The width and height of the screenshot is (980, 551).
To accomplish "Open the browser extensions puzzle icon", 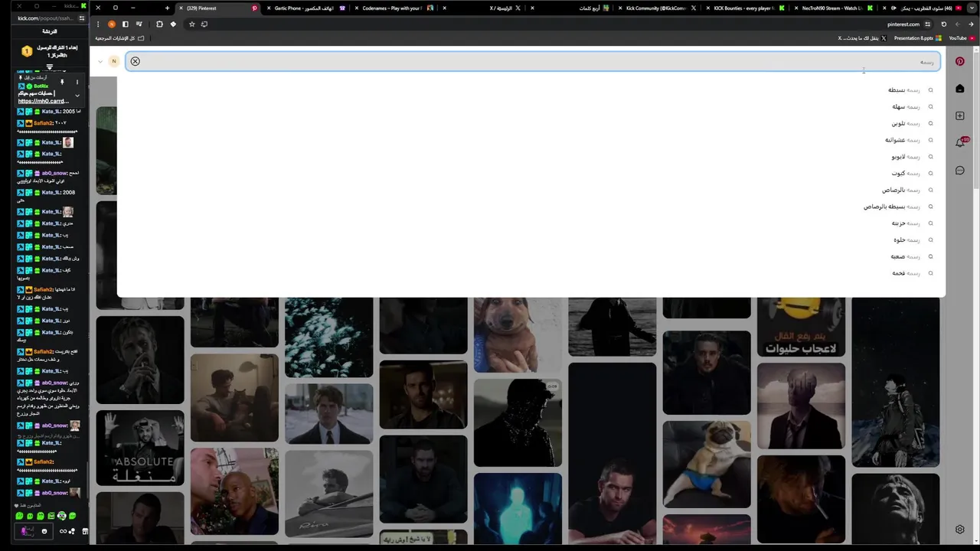I will pyautogui.click(x=159, y=24).
